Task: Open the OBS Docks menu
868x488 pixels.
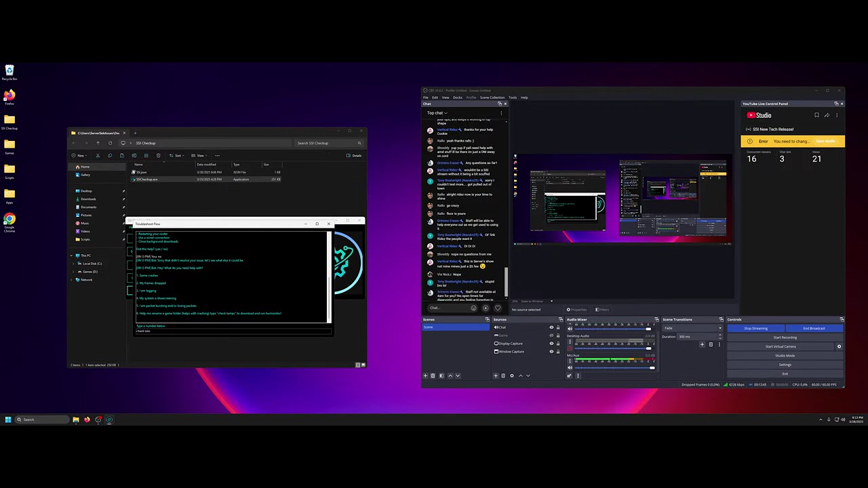Action: pos(458,98)
